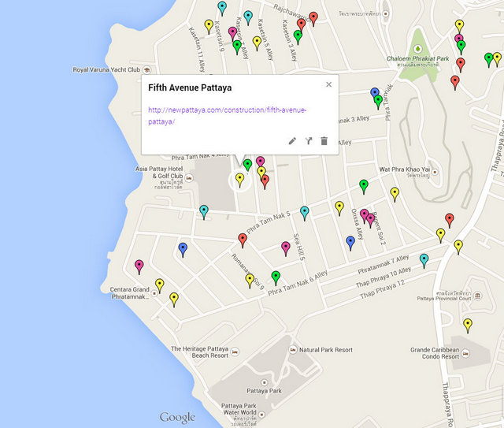Viewport: 504px width, 428px height.
Task: Close the Fifth Avenue Pattaya popup
Action: tap(328, 84)
